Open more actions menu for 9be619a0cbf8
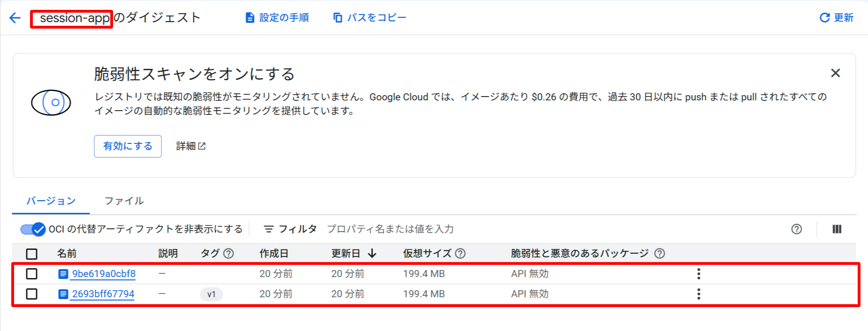Viewport: 868px width, 331px height. pos(699,274)
